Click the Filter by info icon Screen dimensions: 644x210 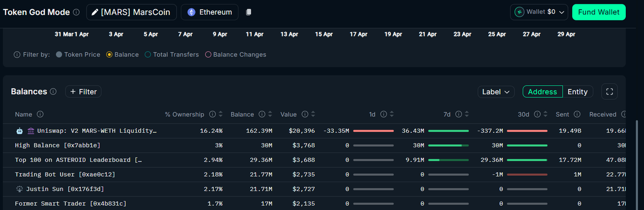[x=17, y=55]
